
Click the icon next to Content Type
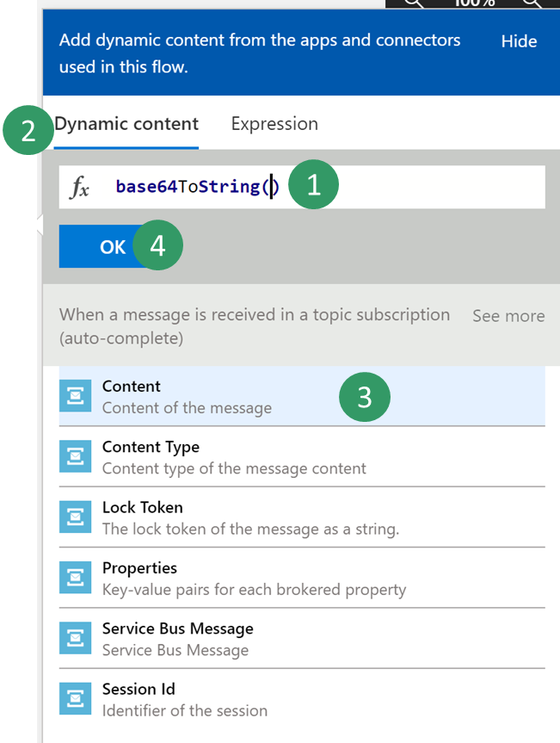click(76, 456)
